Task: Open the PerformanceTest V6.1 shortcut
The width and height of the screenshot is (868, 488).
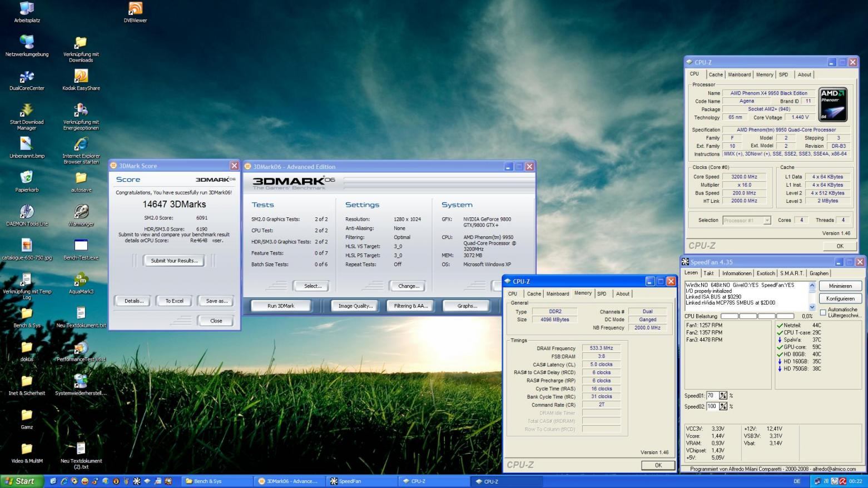Action: [81, 351]
